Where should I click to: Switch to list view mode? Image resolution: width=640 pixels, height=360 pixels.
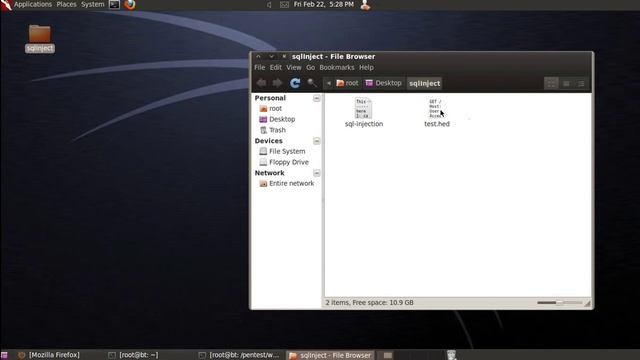(566, 84)
